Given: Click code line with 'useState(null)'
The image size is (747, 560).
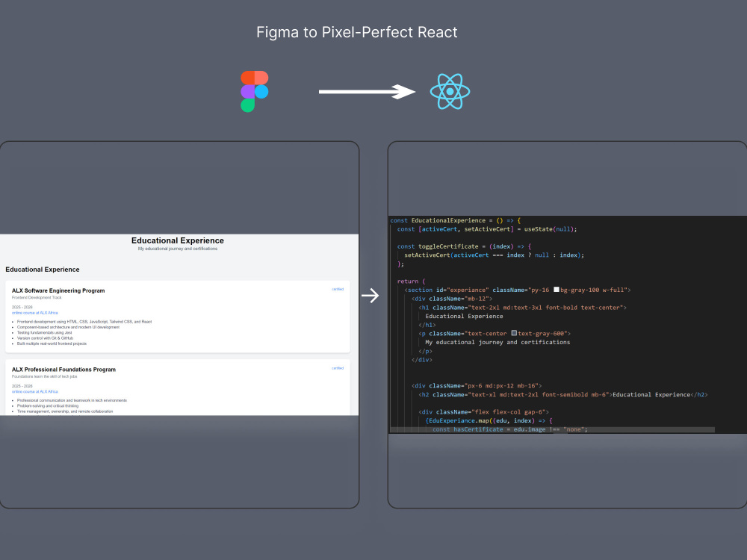Looking at the screenshot, I should pos(487,229).
